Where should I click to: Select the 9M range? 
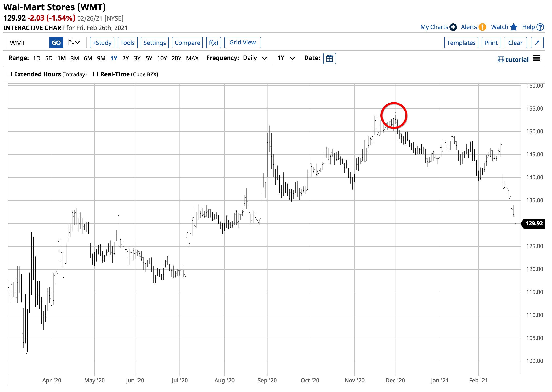(x=101, y=58)
